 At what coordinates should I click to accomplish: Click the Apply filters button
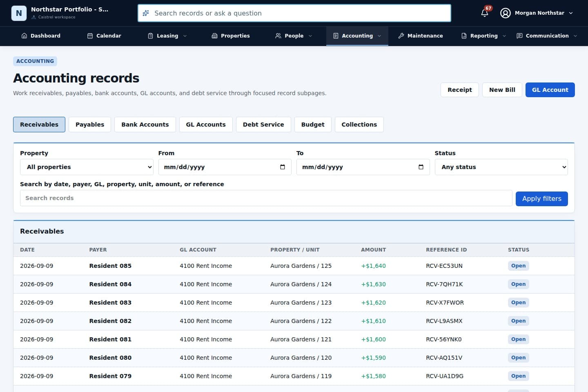[542, 199]
